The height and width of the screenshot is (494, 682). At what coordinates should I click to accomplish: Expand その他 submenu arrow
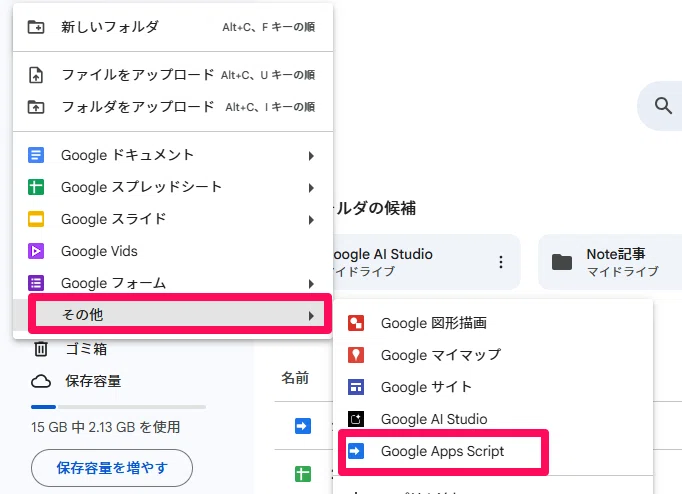click(x=311, y=316)
